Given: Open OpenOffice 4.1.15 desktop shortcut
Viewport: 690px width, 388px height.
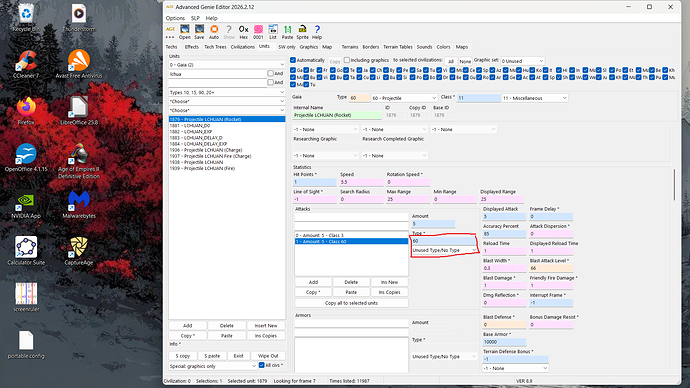Looking at the screenshot, I should (x=26, y=157).
